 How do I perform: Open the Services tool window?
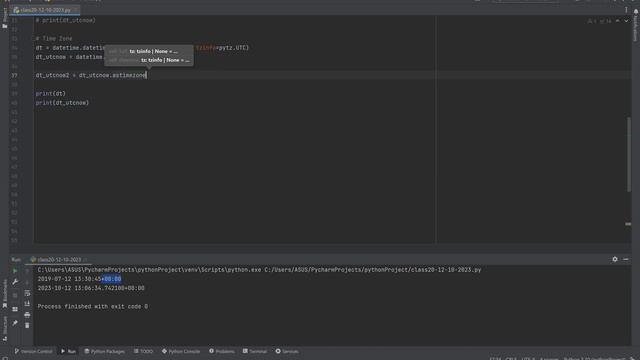click(x=287, y=351)
